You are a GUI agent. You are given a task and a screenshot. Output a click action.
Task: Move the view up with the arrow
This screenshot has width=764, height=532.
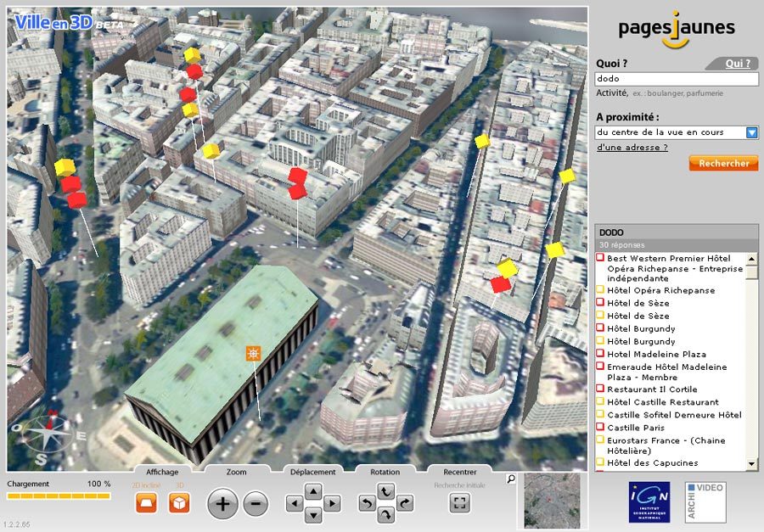pyautogui.click(x=313, y=491)
